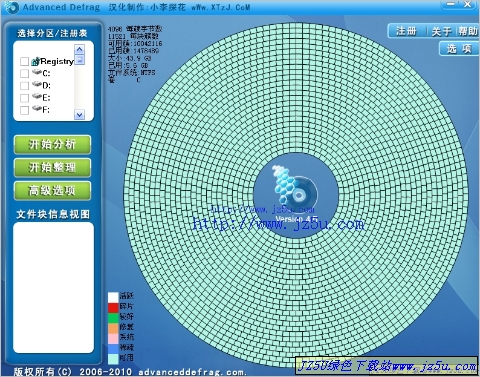Click the F: drive icon
Screen dimensions: 480x377
[x=37, y=109]
